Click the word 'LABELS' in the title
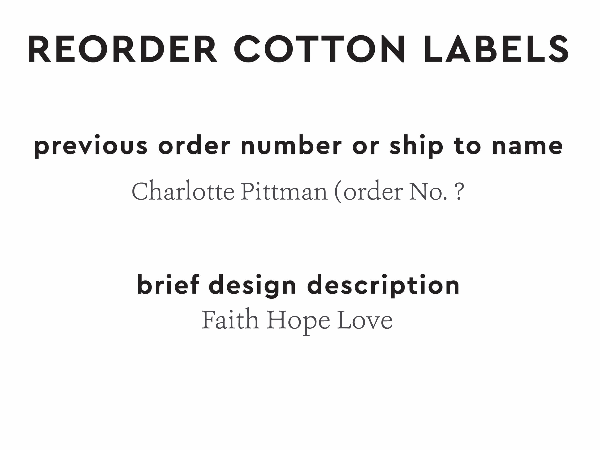 click(x=504, y=49)
